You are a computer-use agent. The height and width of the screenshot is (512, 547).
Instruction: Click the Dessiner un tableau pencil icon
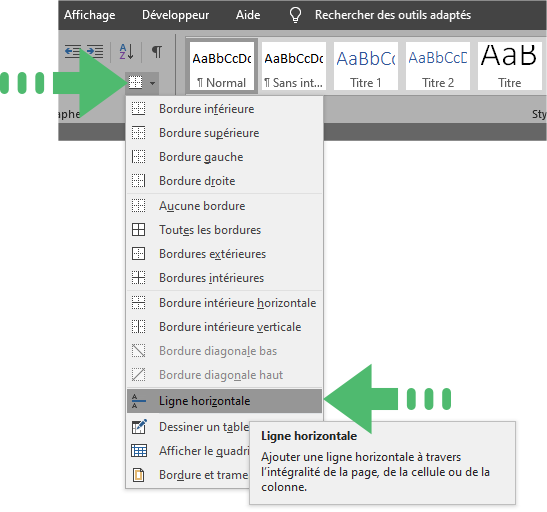139,426
